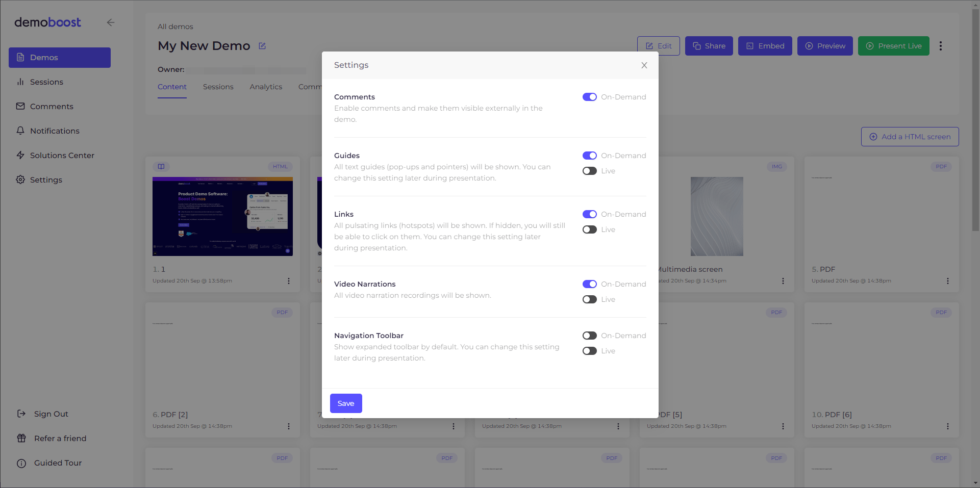Click the Save button in Settings dialog
Image resolution: width=980 pixels, height=488 pixels.
[346, 403]
